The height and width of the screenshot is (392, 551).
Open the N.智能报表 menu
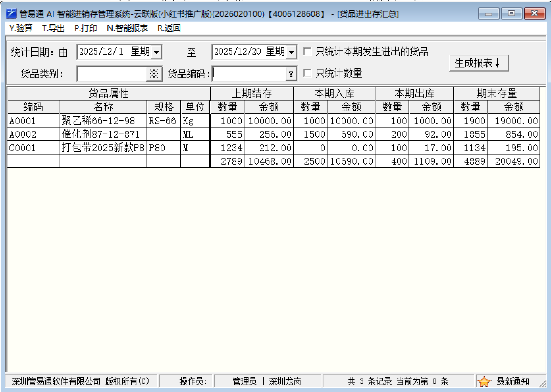click(127, 28)
